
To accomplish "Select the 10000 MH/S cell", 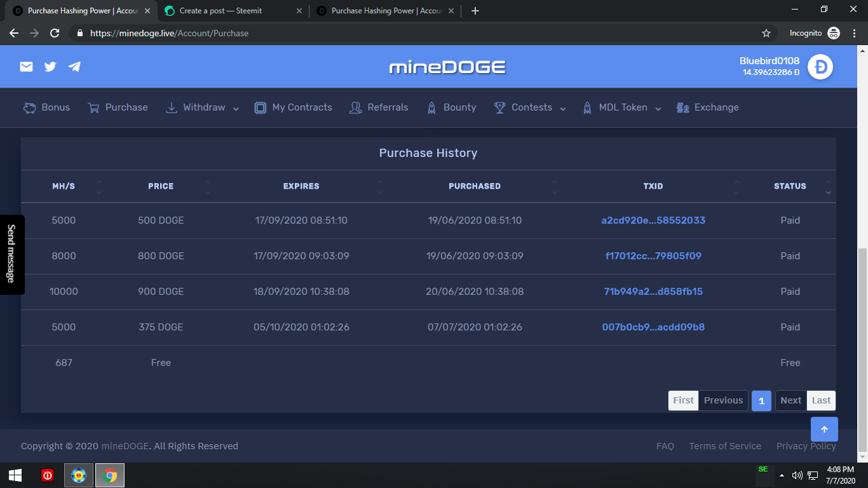I will (x=64, y=292).
